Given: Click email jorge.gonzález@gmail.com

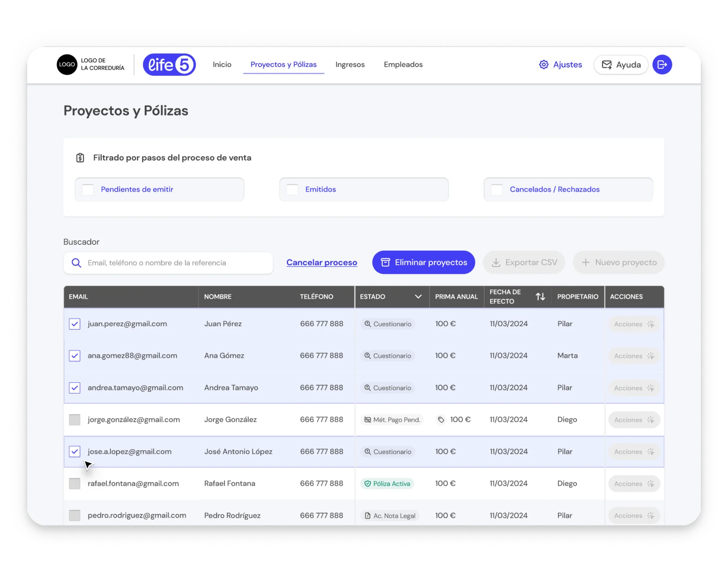Looking at the screenshot, I should pyautogui.click(x=133, y=420).
